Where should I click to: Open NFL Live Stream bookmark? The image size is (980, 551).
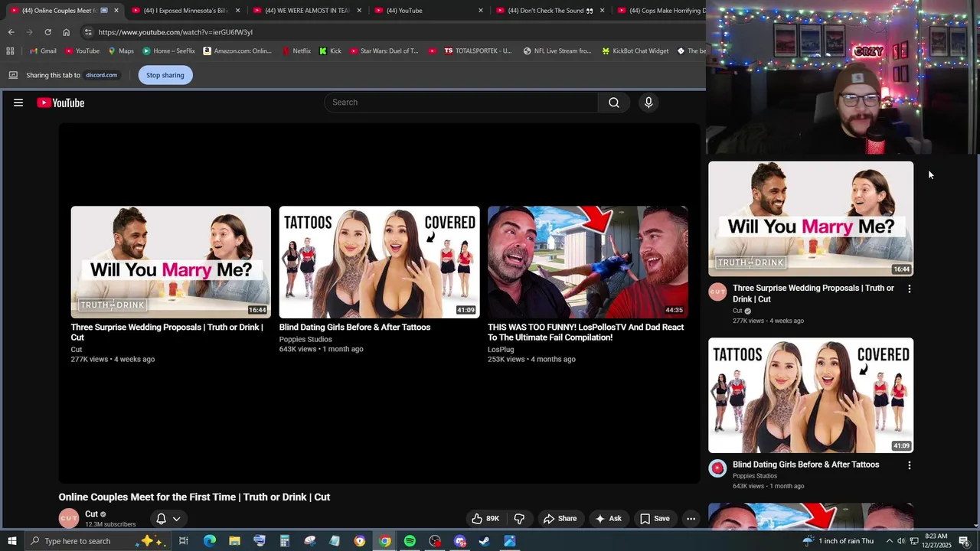click(x=557, y=51)
